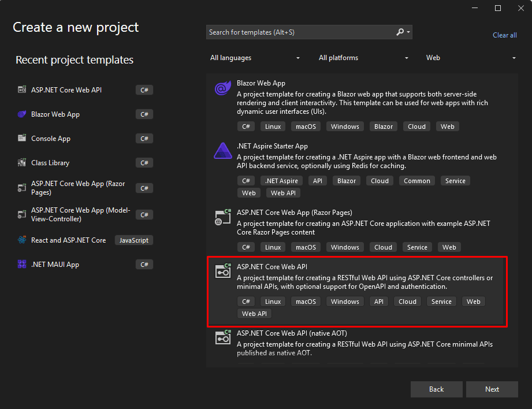The height and width of the screenshot is (409, 532).
Task: Click the .NET Aspire Starter App icon
Action: coord(223,151)
